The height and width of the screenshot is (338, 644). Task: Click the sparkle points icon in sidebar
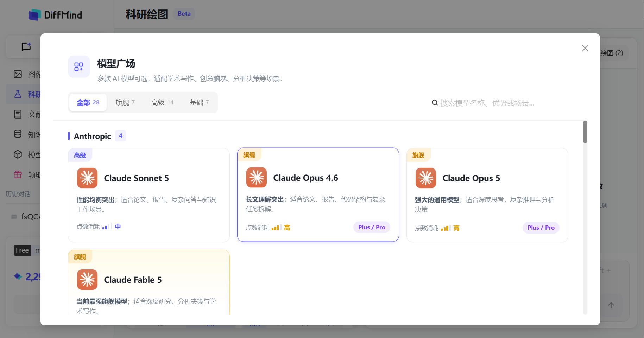coord(18,276)
